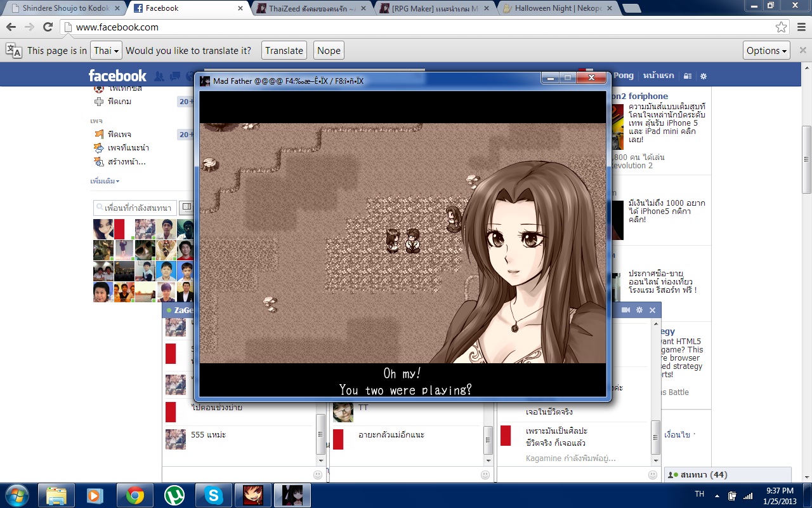Click the ZaGe chat scrollbar down arrow
Screen dimensions: 812x508
point(320,460)
